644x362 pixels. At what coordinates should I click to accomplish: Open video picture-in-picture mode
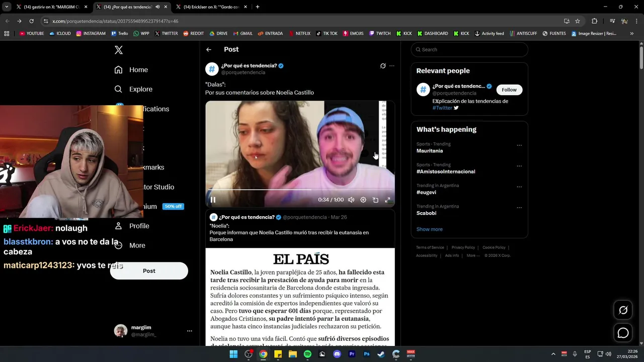pos(375,200)
